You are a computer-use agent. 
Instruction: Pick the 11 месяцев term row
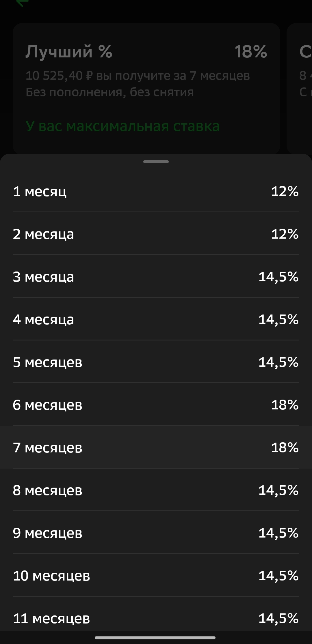(156, 615)
